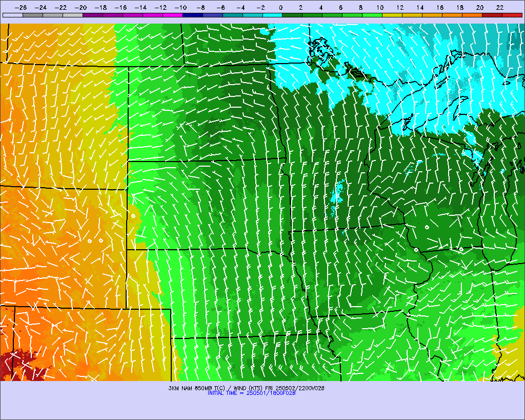Image resolution: width=525 pixels, height=420 pixels.
Task: Click the "22" legend label
Action: [x=500, y=8]
